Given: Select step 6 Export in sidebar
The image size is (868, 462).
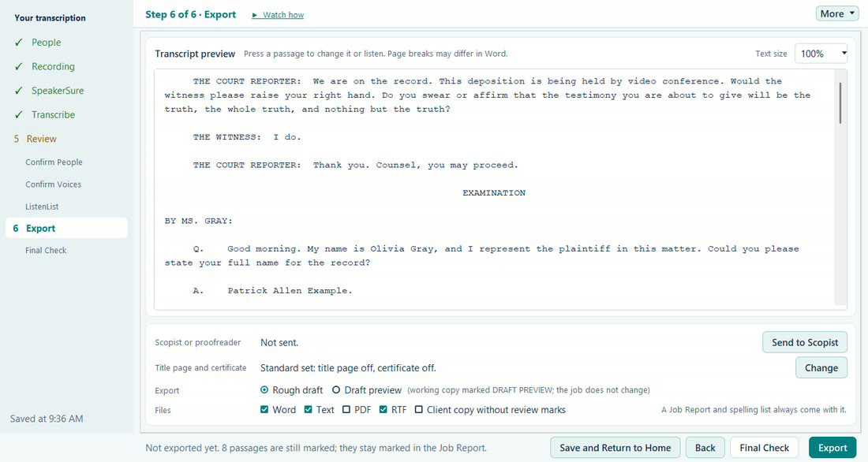Looking at the screenshot, I should 66,228.
